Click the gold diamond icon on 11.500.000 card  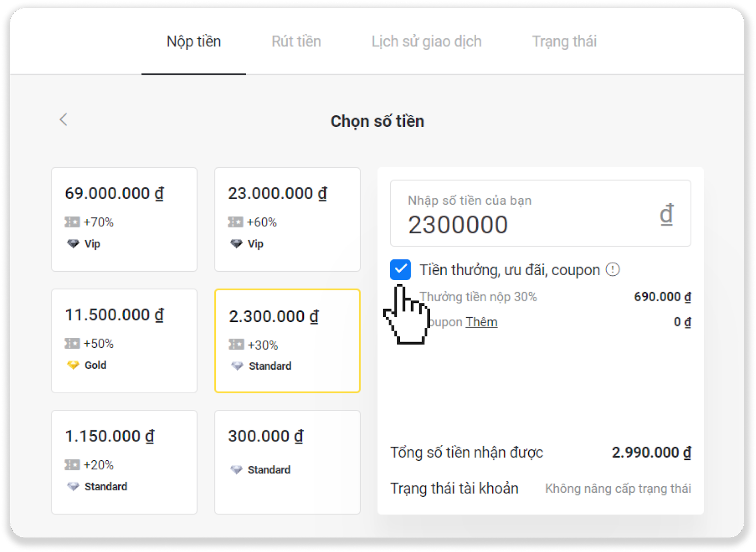[x=73, y=365]
